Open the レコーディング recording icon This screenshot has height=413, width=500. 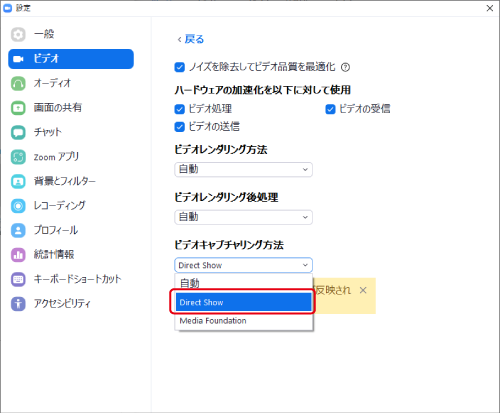18,206
